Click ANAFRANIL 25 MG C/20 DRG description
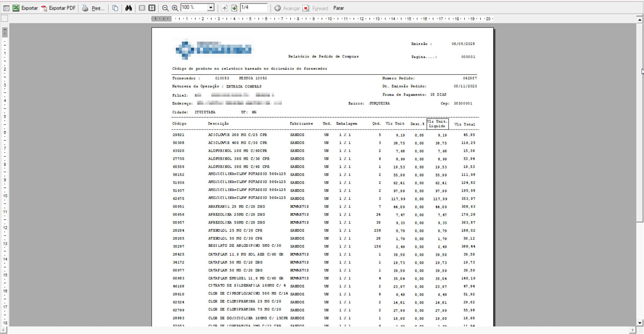This screenshot has width=644, height=334. (237, 207)
